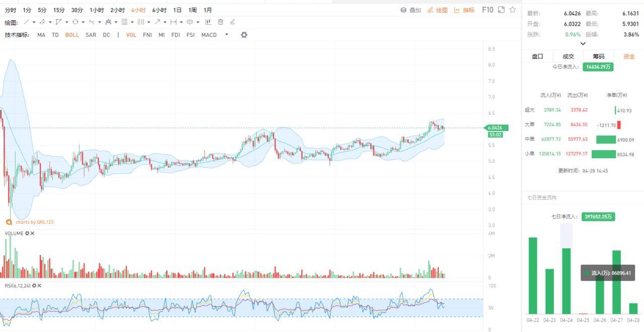The width and height of the screenshot is (644, 332).
Task: Toggle the BOLL indicator
Action: [72, 35]
